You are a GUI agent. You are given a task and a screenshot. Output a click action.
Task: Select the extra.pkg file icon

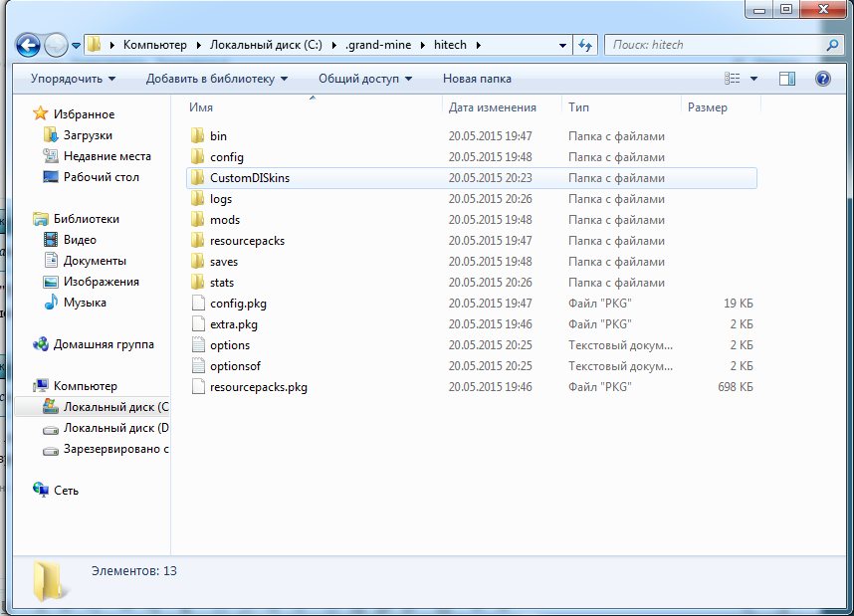click(x=198, y=324)
